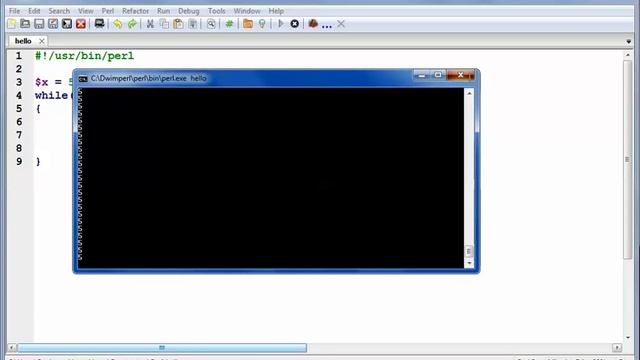Viewport: 640px width, 360px height.
Task: Click the '$x =' code on line 3
Action: pos(48,82)
